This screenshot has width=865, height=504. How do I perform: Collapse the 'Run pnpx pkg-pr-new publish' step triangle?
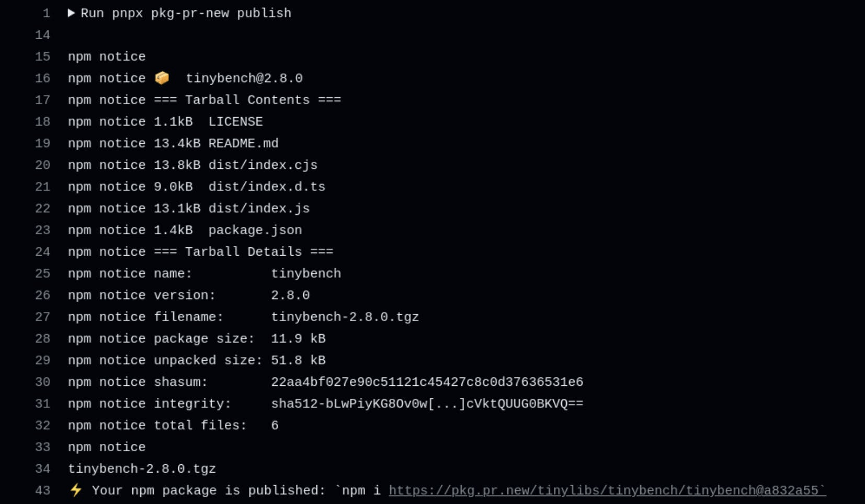tap(71, 13)
